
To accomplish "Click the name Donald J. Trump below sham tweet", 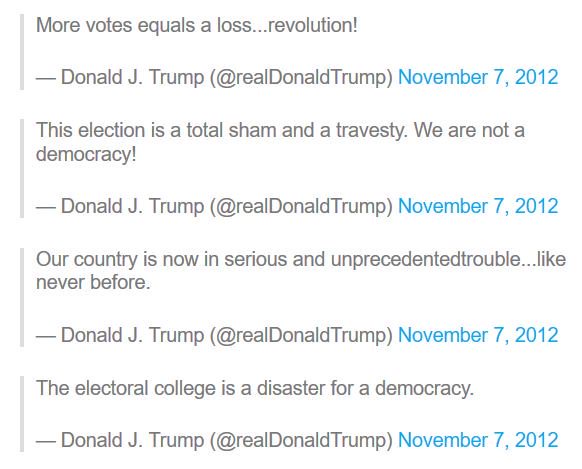I will pos(133,206).
